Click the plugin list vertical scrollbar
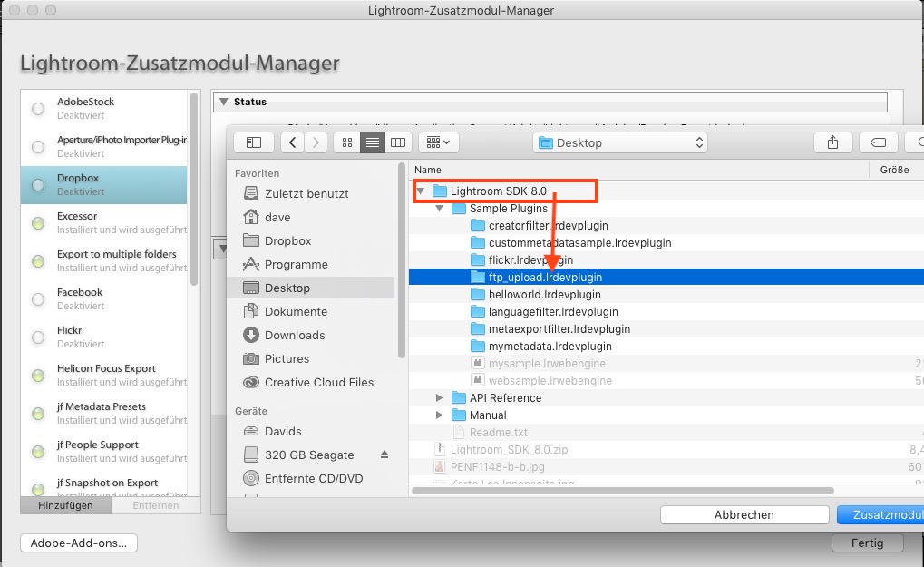924x567 pixels. [x=194, y=189]
